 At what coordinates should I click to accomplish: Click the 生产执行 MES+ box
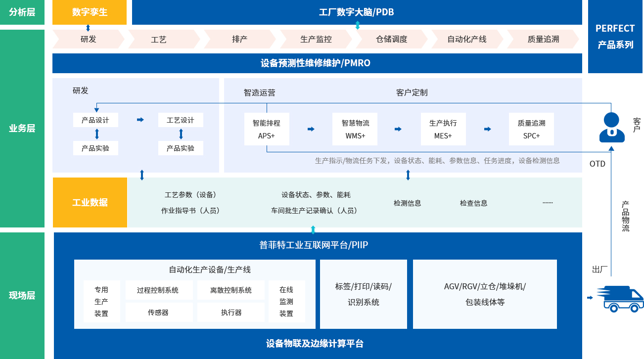[x=443, y=129]
